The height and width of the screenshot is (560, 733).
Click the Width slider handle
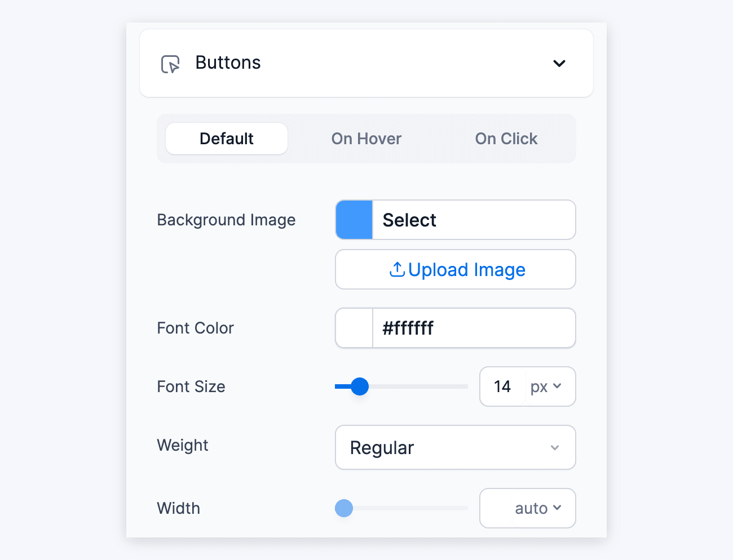click(344, 508)
